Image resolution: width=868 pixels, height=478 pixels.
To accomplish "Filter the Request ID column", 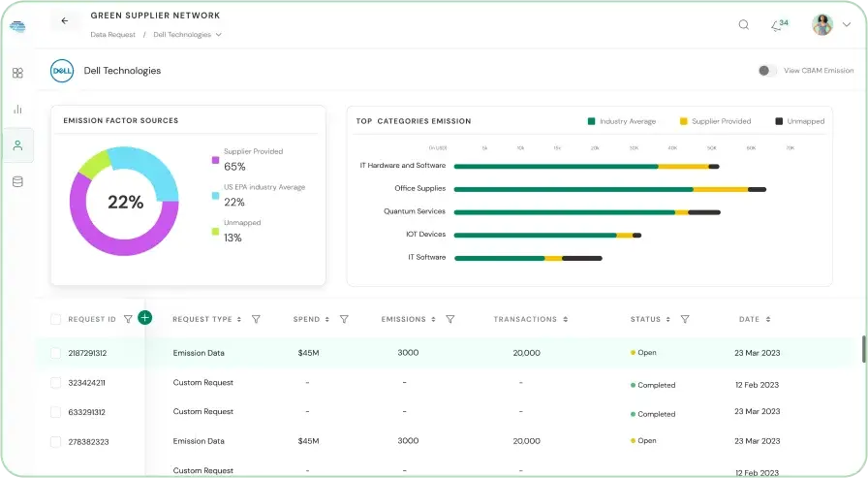I will tap(128, 319).
